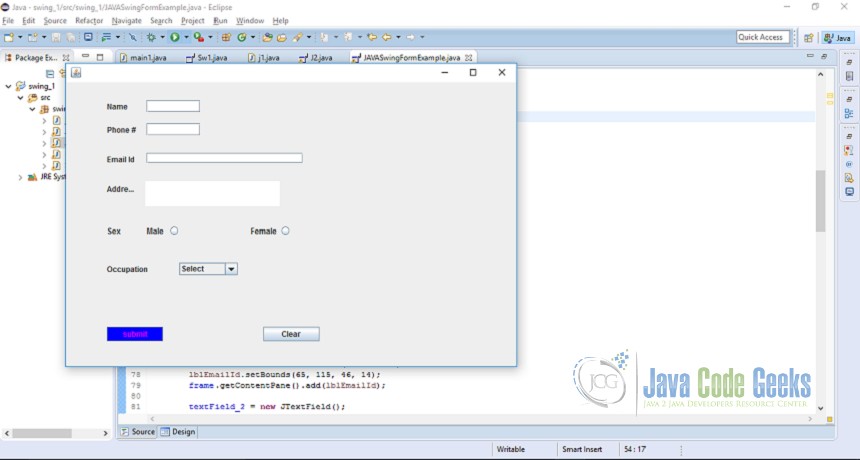Click the Run Last Tool icon

coord(199,37)
